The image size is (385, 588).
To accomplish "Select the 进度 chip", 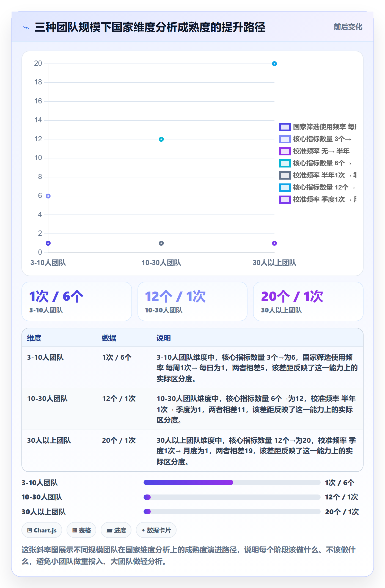I will pyautogui.click(x=116, y=530).
